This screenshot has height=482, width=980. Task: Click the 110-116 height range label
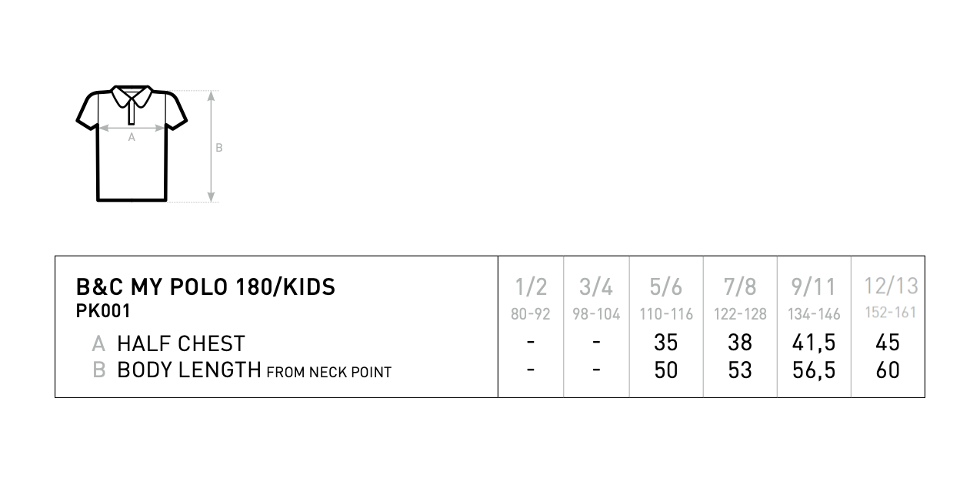tap(666, 314)
